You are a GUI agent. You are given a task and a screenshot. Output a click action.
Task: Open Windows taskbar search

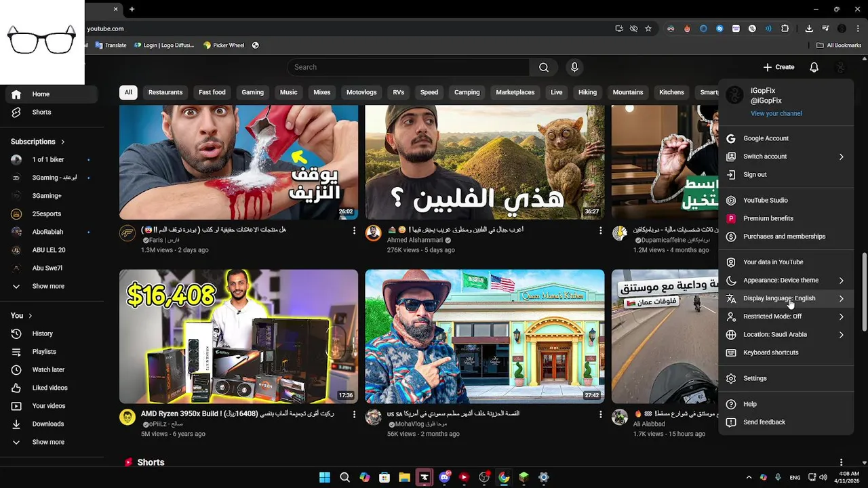click(344, 477)
